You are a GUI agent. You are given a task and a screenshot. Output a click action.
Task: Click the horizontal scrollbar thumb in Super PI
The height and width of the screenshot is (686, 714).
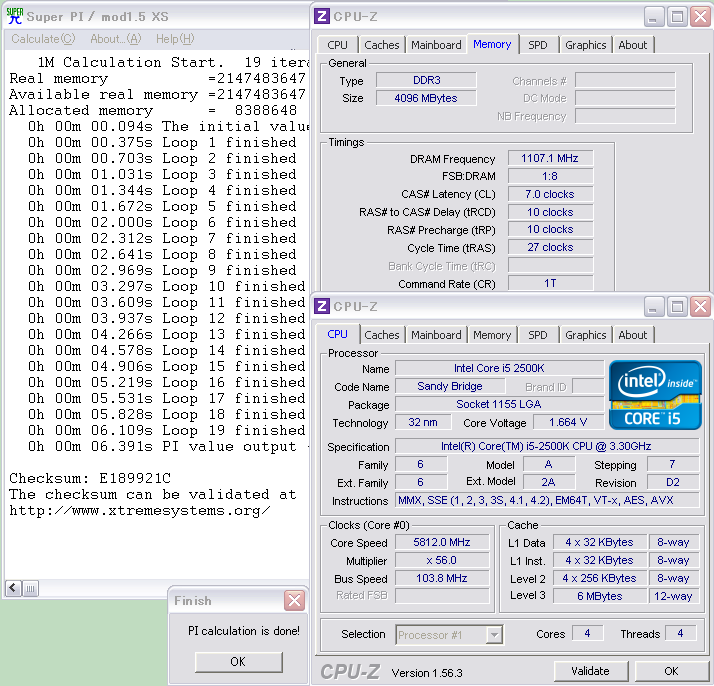(x=30, y=588)
